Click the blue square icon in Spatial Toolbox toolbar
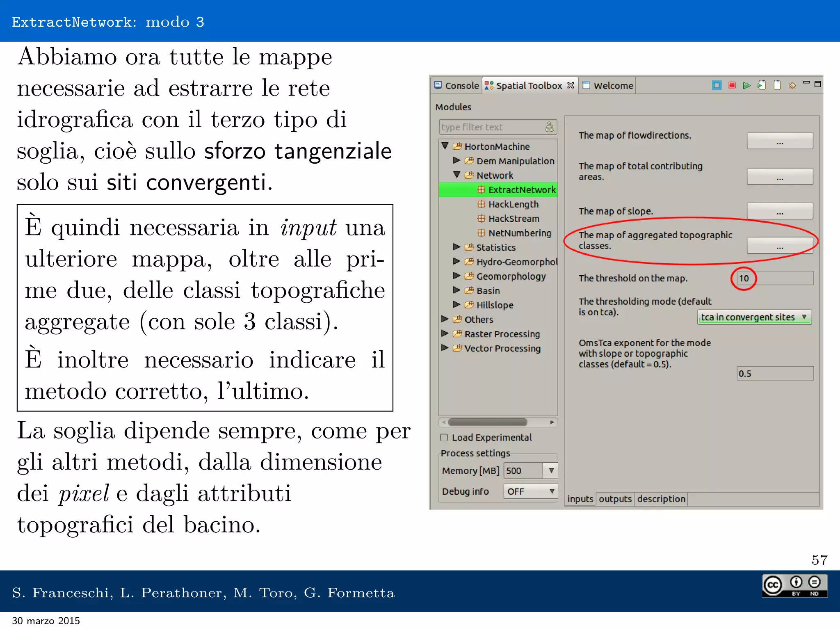 click(x=717, y=85)
